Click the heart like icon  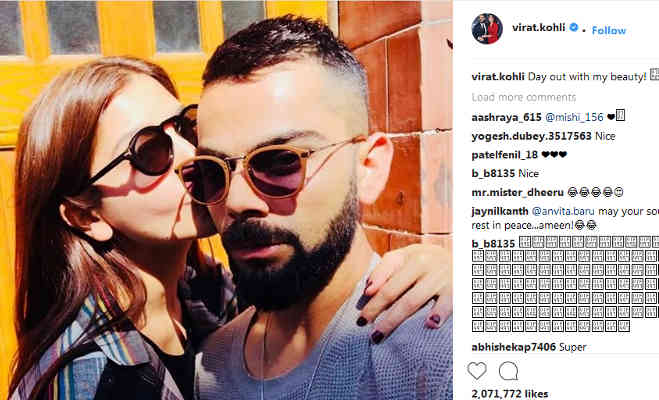tap(477, 371)
